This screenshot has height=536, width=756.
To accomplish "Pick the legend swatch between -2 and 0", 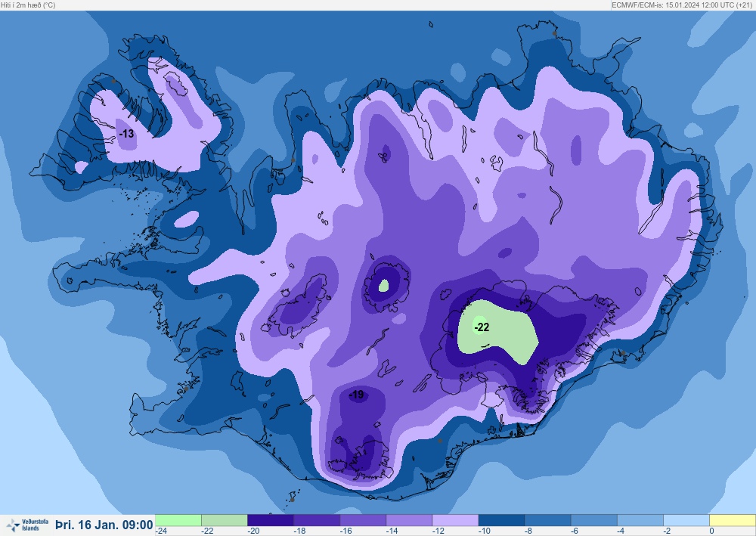I will tap(686, 520).
